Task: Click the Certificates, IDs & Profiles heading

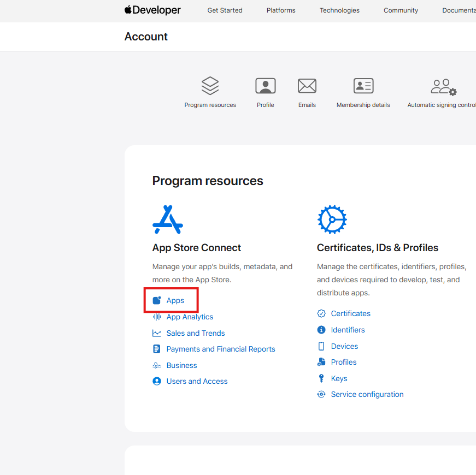Action: pyautogui.click(x=377, y=247)
